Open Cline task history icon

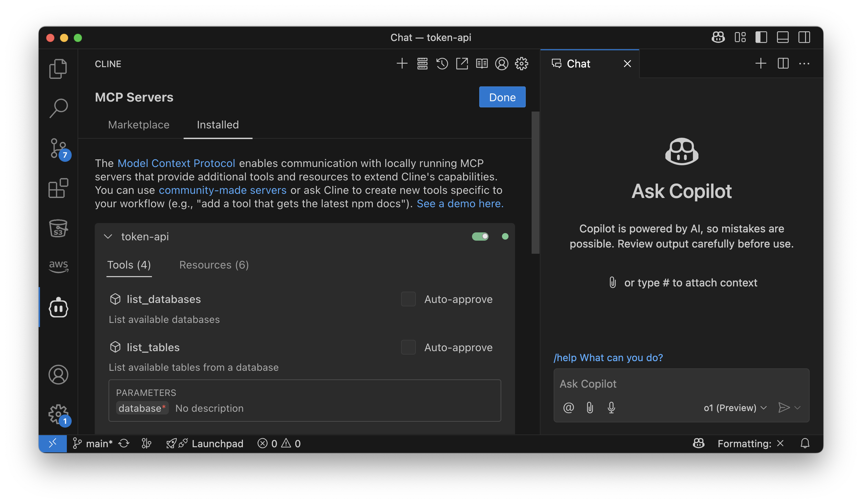pyautogui.click(x=442, y=64)
